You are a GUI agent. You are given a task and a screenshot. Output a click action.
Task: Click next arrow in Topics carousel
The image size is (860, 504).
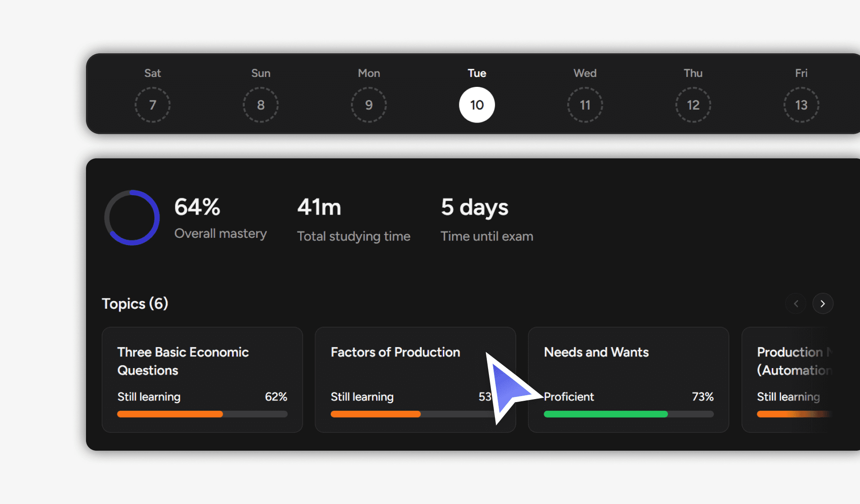823,304
